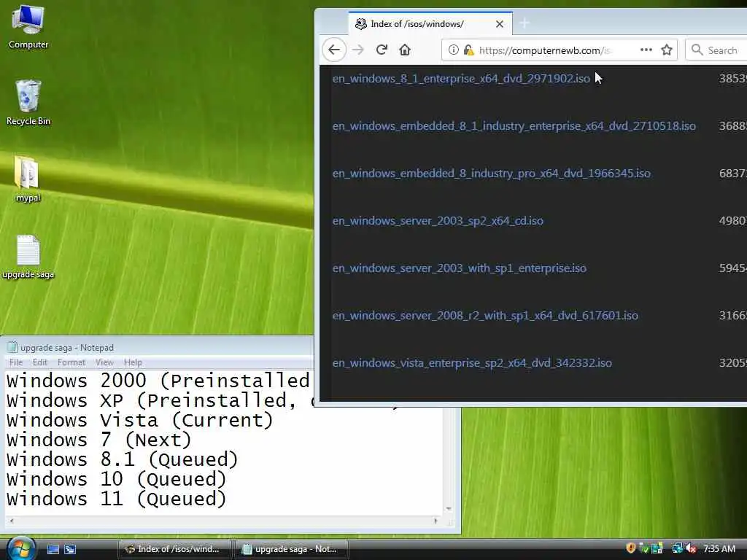Go back with the browser back arrow
The height and width of the screenshot is (560, 747).
point(334,50)
